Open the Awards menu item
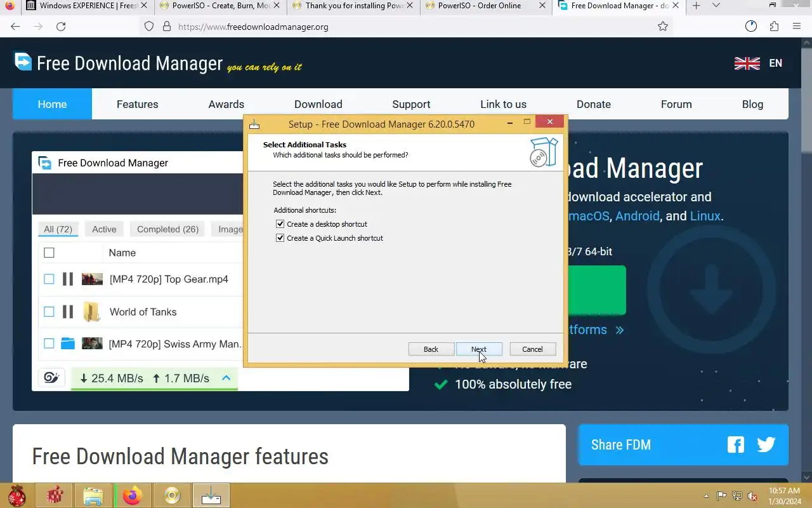This screenshot has height=508, width=812. point(226,104)
